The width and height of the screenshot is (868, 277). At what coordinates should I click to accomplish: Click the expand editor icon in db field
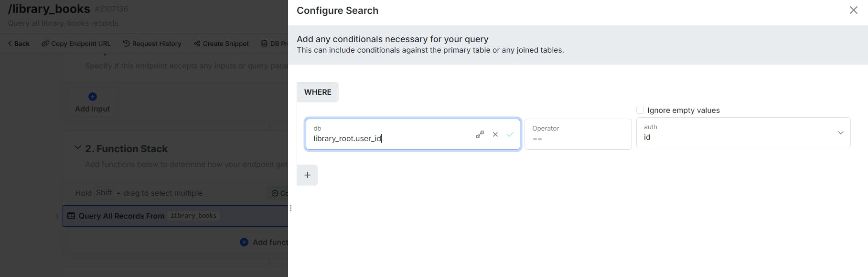[480, 134]
